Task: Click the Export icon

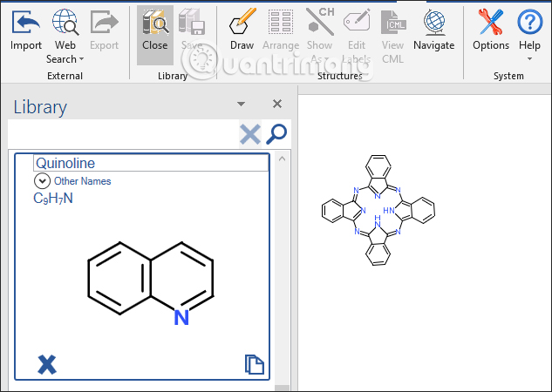Action: click(x=104, y=23)
